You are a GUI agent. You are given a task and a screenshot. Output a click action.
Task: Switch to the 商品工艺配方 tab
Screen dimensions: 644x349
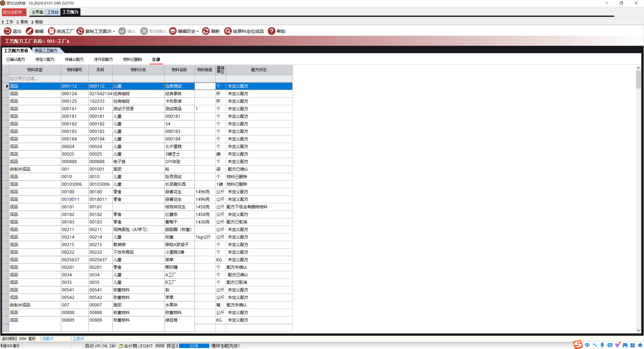click(46, 51)
